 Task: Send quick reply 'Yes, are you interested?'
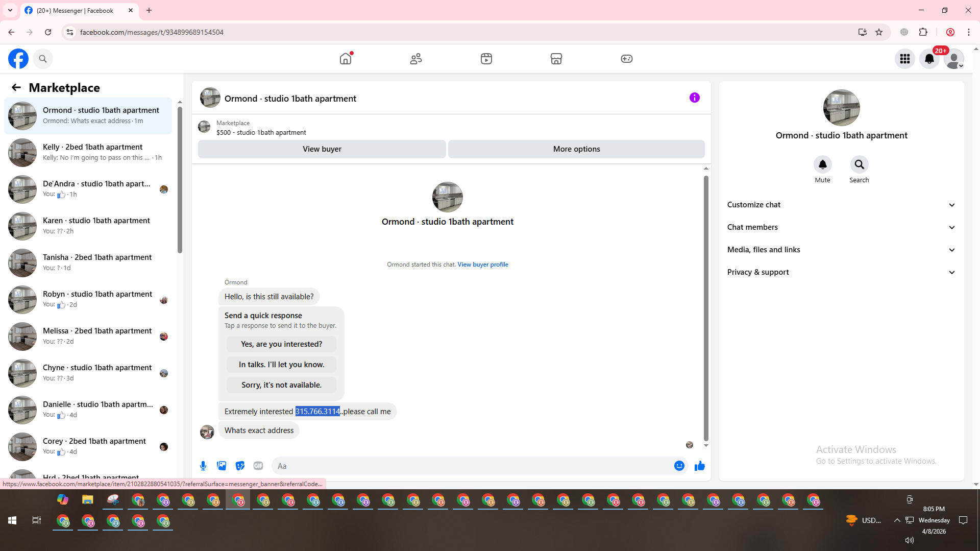282,344
